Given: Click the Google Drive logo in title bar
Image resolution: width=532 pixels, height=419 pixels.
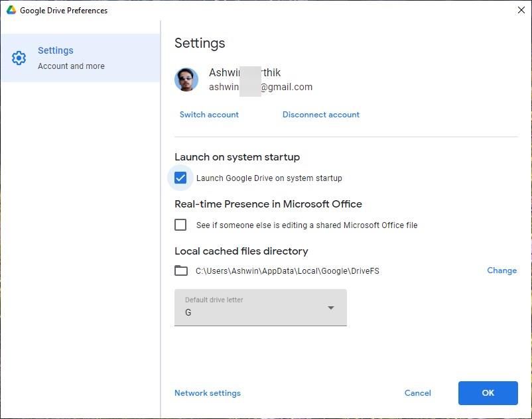Looking at the screenshot, I should coord(11,10).
